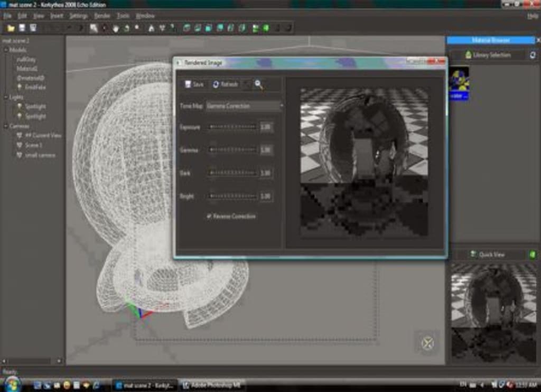Toggle the Reverse Correction checkbox
The width and height of the screenshot is (541, 392).
click(209, 216)
